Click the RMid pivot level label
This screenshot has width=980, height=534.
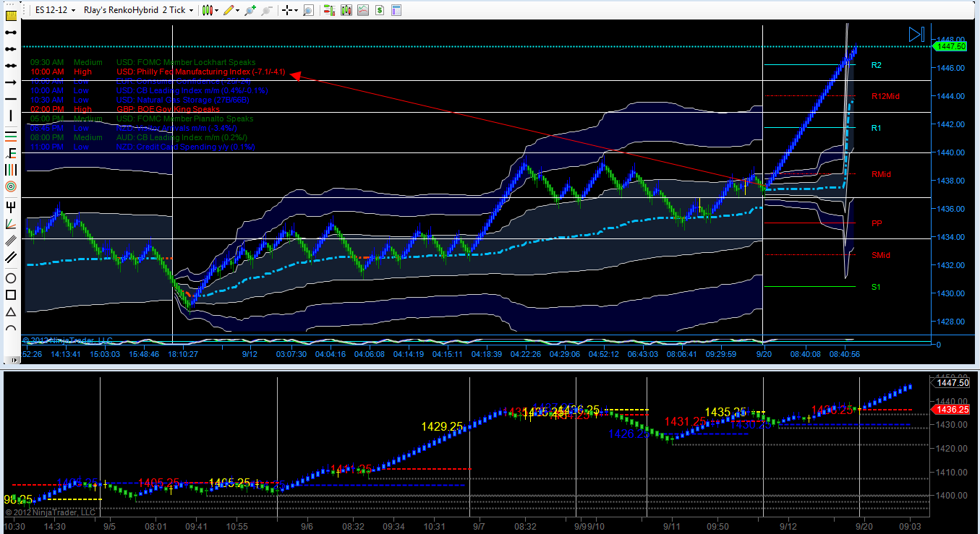881,174
